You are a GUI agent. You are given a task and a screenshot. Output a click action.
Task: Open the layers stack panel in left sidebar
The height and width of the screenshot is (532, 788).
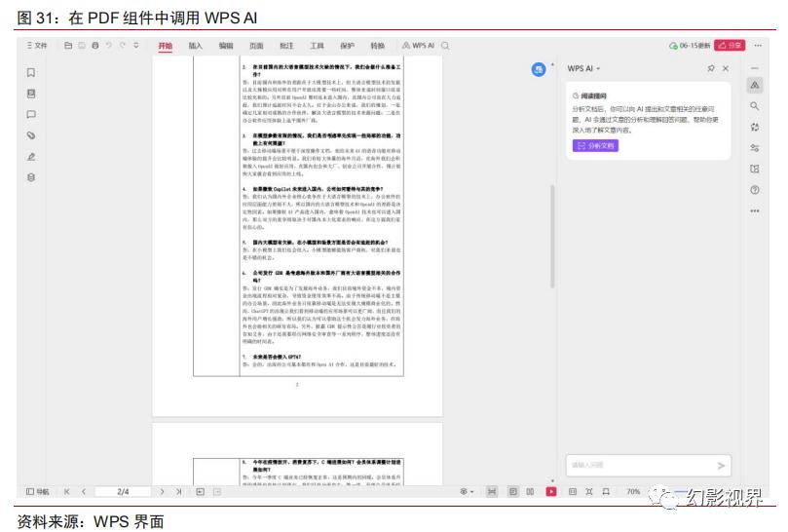(31, 177)
